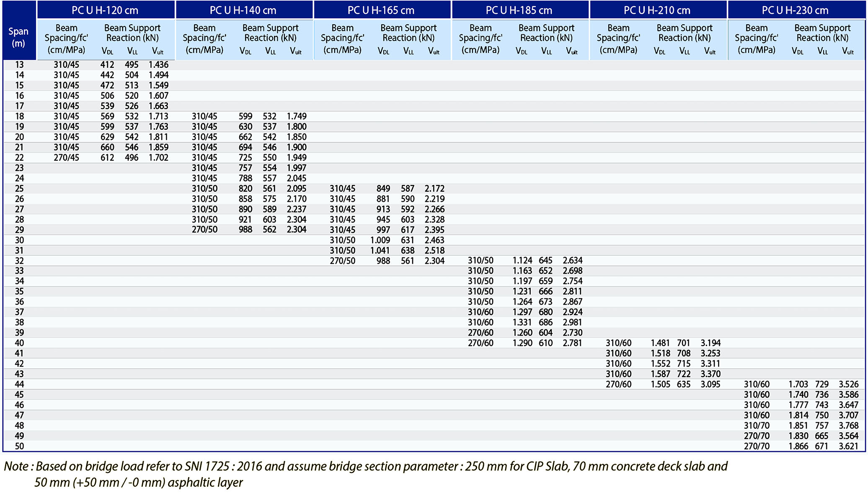Viewport: 868px width, 493px height.
Task: Click Vult value 1.436 for span 13
Action: point(158,65)
